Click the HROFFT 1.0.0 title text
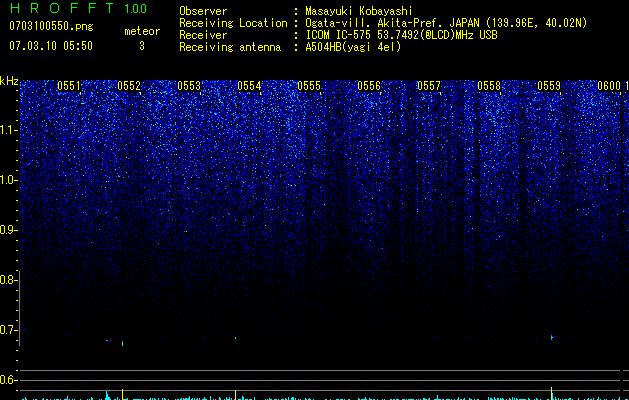The width and height of the screenshot is (629, 400). click(78, 8)
